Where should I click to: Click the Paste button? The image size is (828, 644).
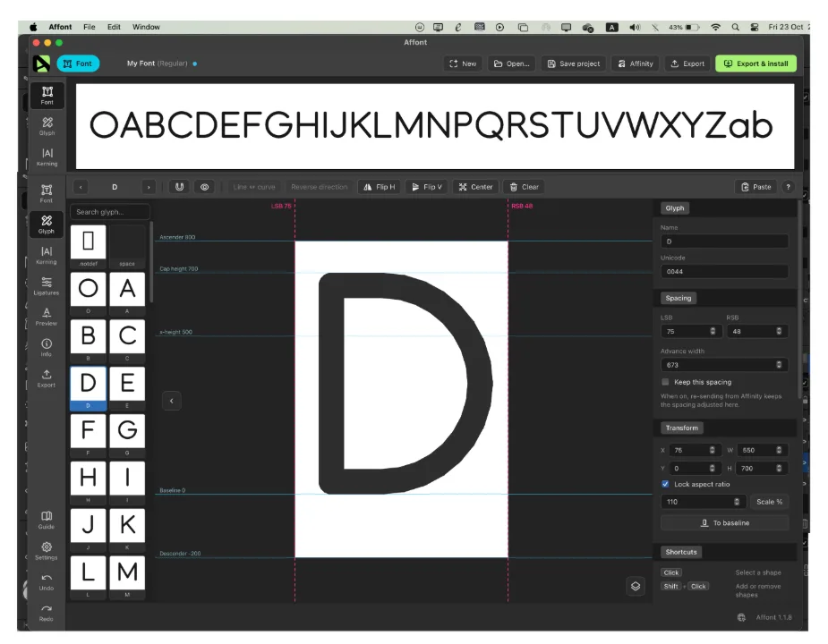[x=756, y=187]
